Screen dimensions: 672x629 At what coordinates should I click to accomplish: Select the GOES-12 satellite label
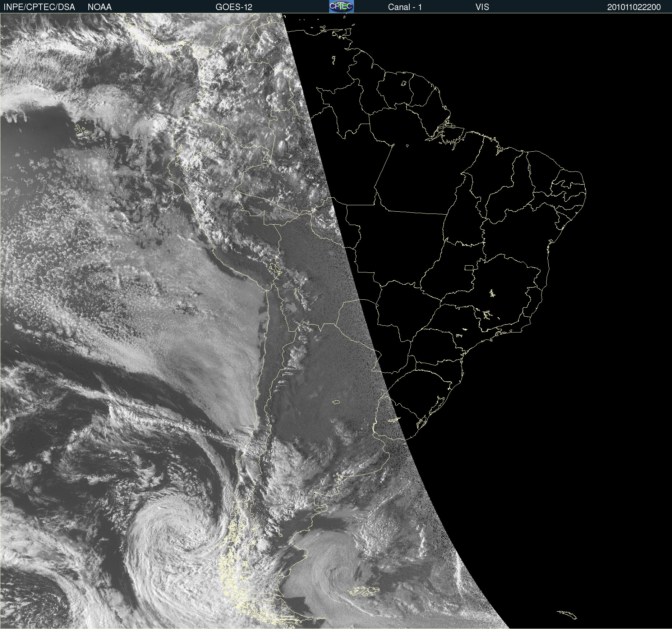(234, 7)
